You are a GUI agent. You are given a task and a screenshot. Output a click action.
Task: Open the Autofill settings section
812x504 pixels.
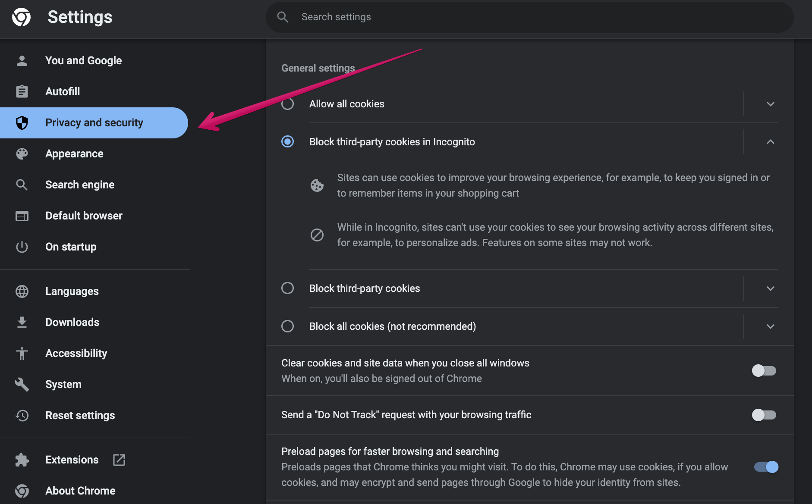click(x=94, y=91)
